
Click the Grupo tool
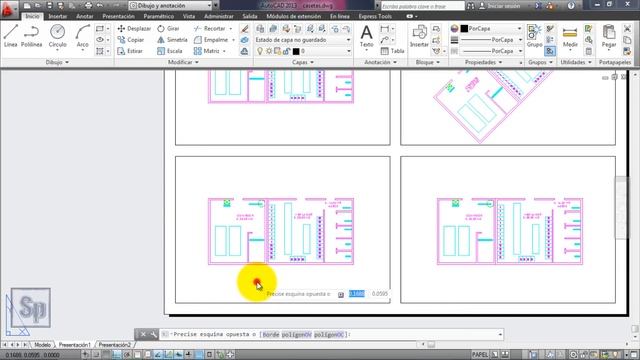click(534, 36)
